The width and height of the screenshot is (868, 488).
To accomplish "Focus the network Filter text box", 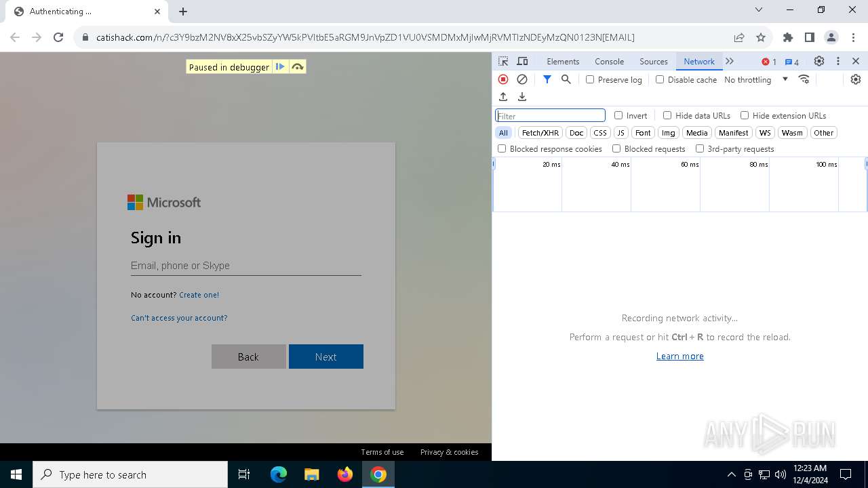I will tap(550, 116).
